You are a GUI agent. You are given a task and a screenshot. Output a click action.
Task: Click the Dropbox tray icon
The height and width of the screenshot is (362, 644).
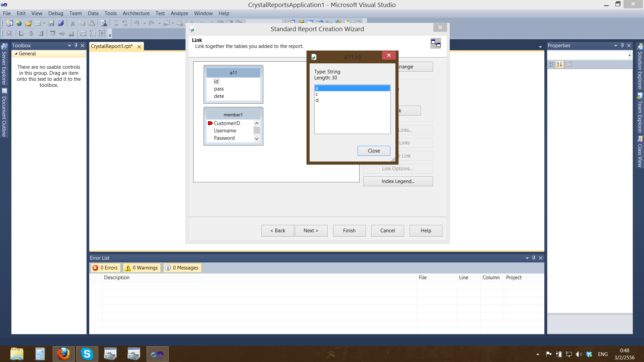click(x=589, y=354)
